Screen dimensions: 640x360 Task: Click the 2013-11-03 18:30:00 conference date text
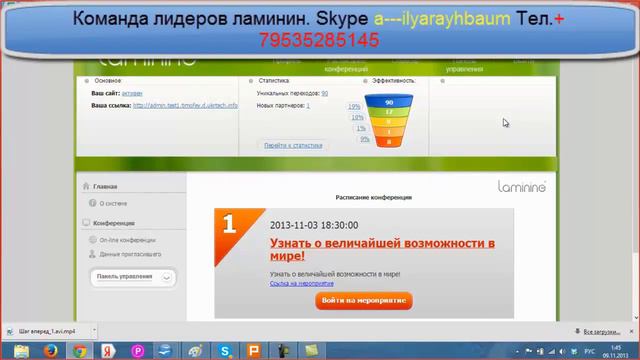point(314,225)
